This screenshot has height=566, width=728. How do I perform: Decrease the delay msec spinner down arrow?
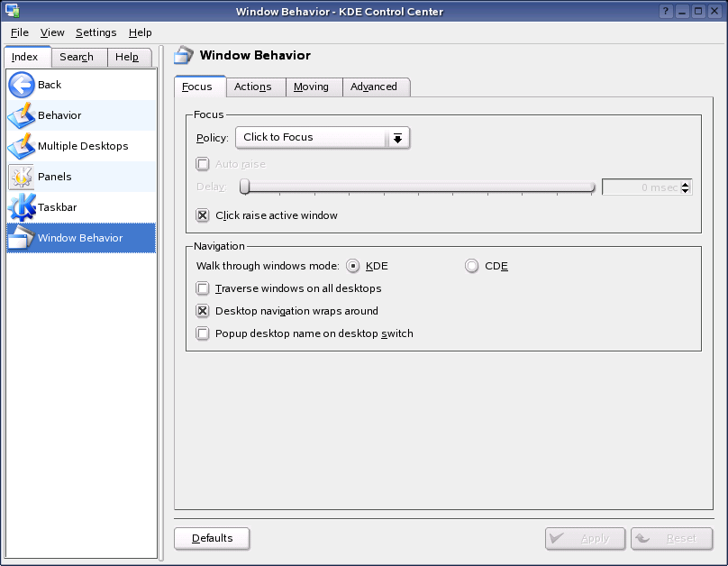[x=686, y=190]
